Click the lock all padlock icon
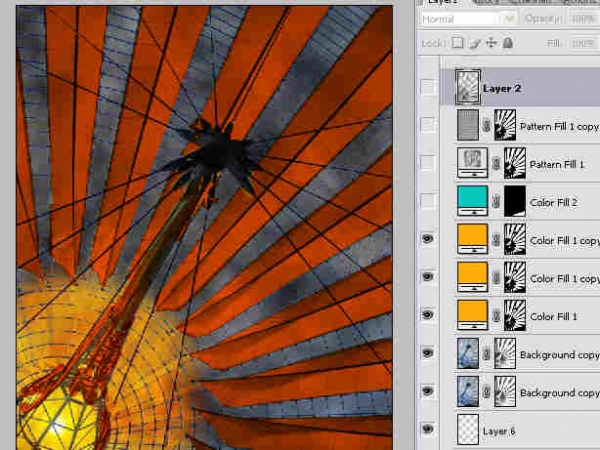Viewport: 600px width, 450px height. point(508,43)
